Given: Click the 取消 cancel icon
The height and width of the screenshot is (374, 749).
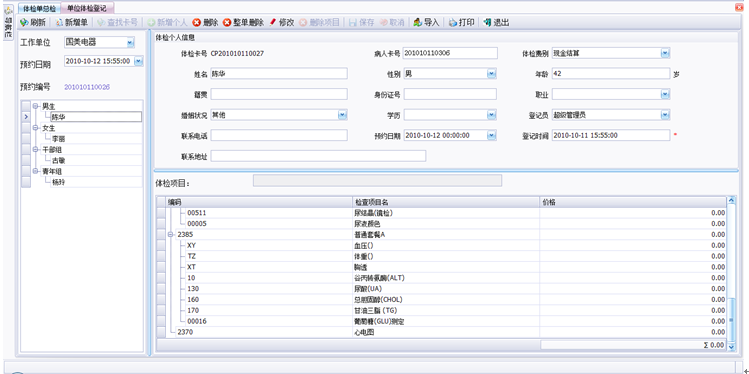Looking at the screenshot, I should point(384,22).
